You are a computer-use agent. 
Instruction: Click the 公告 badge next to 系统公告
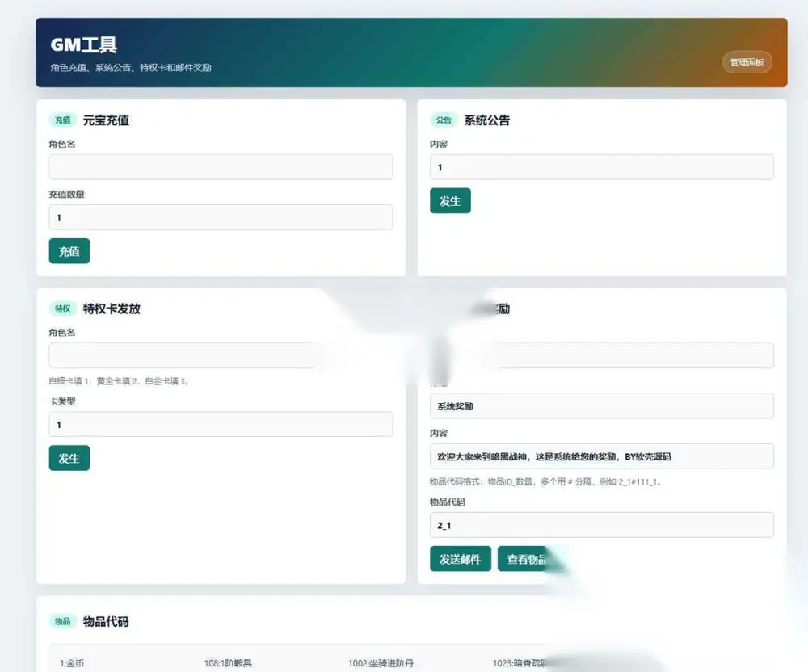(444, 120)
